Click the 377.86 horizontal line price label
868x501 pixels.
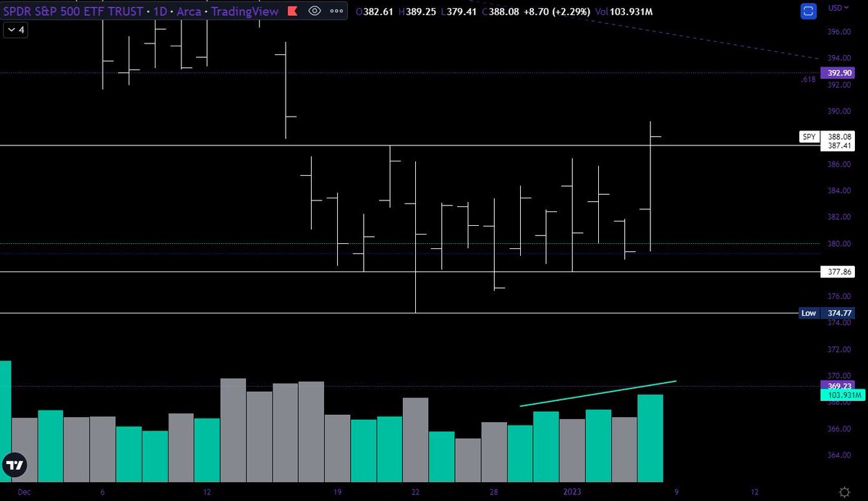pyautogui.click(x=838, y=272)
